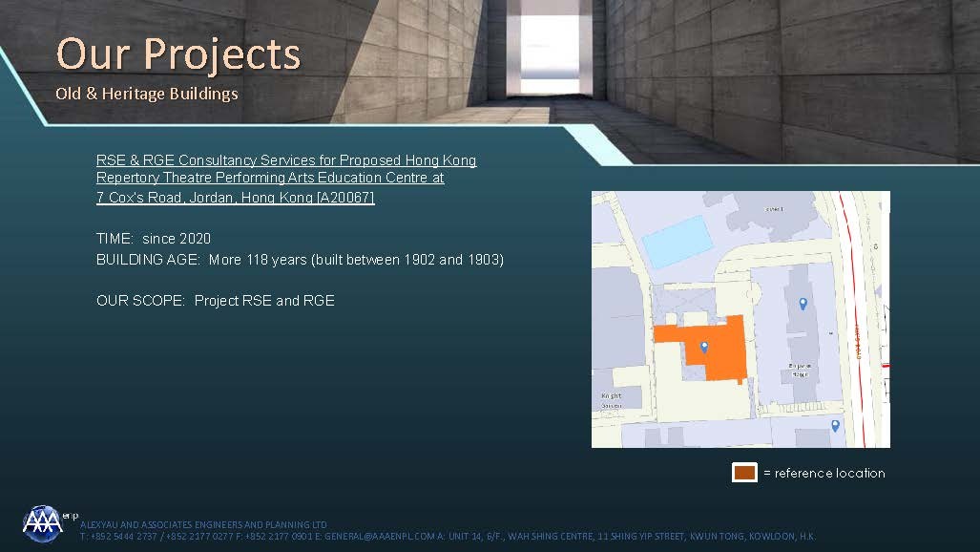Click the map pin above Empire Hotel label
Image resolution: width=980 pixels, height=552 pixels.
click(x=803, y=304)
